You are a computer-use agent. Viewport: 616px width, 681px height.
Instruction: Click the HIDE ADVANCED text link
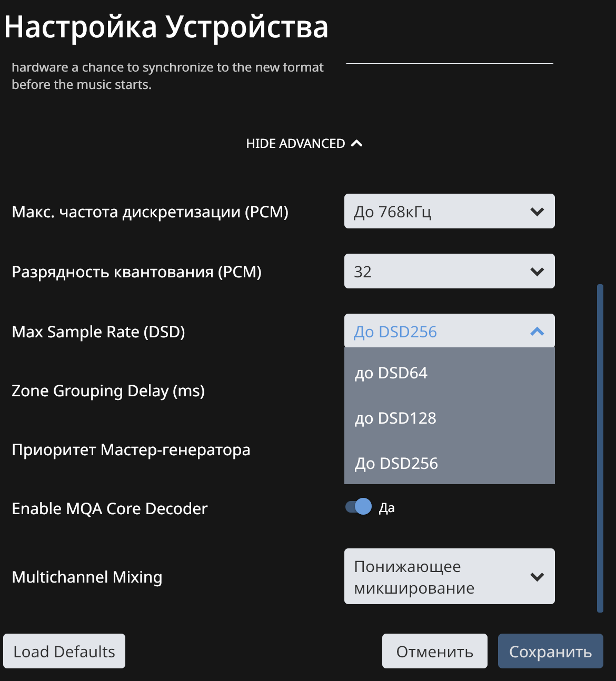click(296, 144)
